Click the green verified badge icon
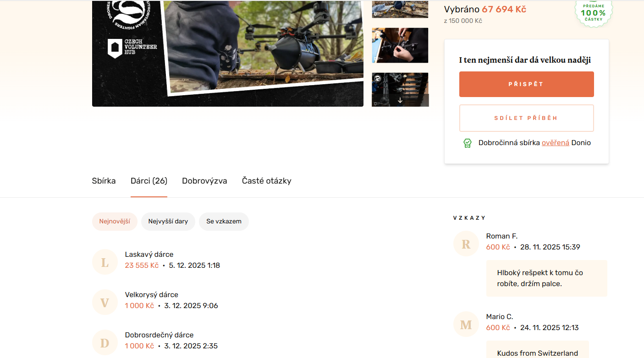The image size is (644, 358). click(467, 143)
